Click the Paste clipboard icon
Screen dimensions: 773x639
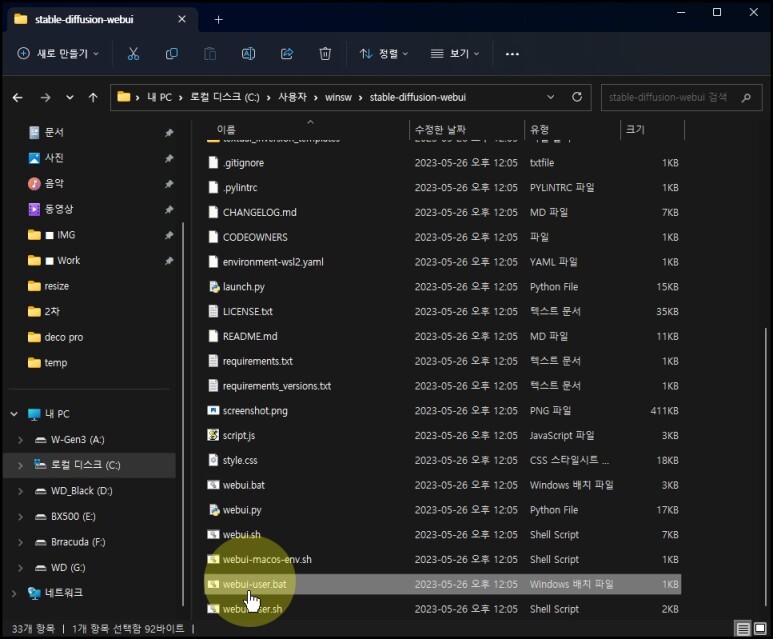point(210,54)
